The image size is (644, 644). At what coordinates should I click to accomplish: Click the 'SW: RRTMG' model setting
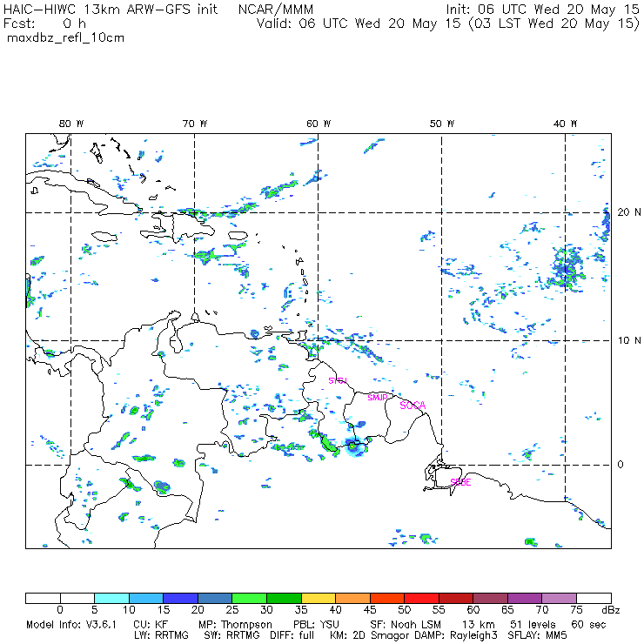pos(232,635)
